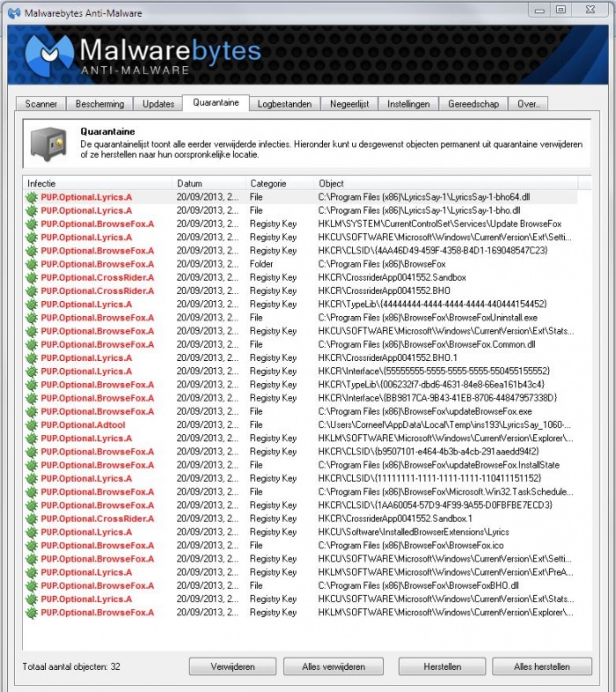Select the BrowseFox.Common.dll object path
The image size is (616, 692).
pyautogui.click(x=426, y=344)
